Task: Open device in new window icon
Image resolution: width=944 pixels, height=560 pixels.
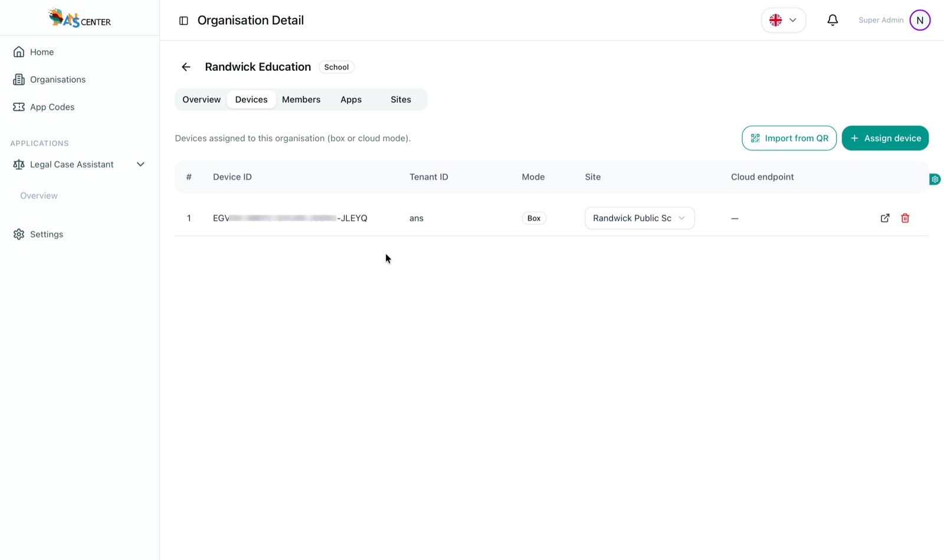Action: 885,218
